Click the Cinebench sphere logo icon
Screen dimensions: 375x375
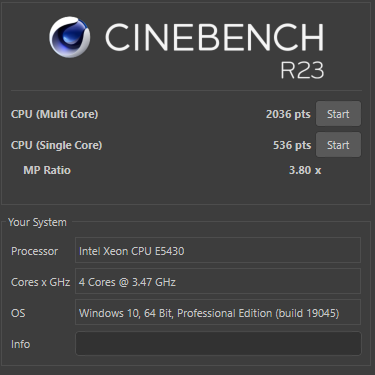coord(70,37)
